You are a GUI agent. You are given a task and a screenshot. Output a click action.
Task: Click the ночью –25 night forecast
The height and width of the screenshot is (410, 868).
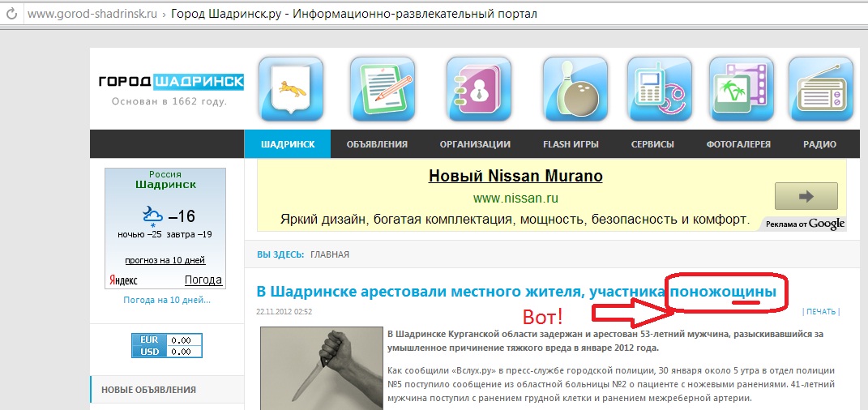(x=139, y=234)
